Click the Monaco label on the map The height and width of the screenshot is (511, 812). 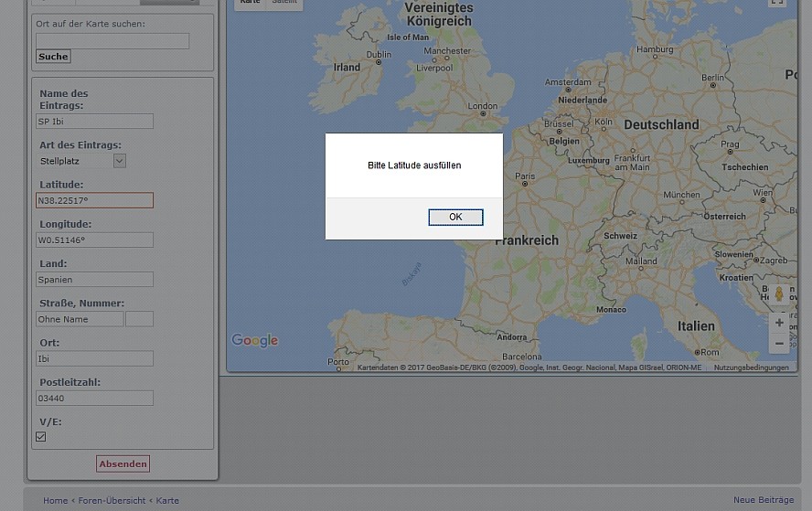(611, 310)
